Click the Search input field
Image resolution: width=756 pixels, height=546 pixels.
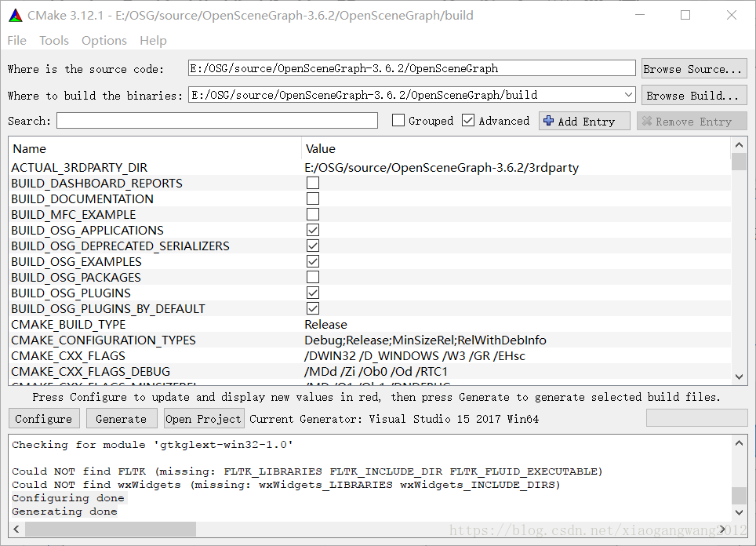click(x=217, y=121)
